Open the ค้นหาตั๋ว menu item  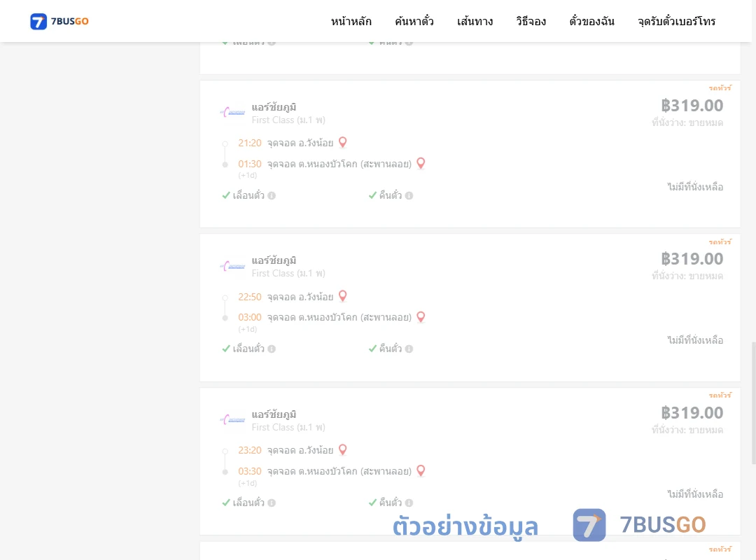tap(414, 21)
